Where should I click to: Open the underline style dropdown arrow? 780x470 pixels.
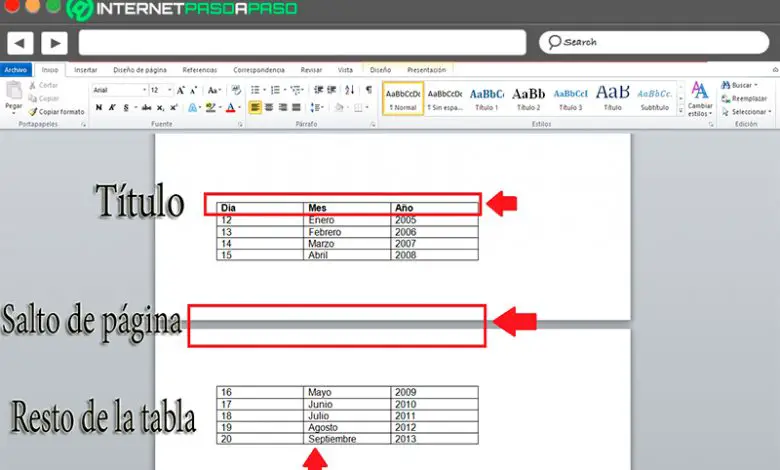click(135, 107)
